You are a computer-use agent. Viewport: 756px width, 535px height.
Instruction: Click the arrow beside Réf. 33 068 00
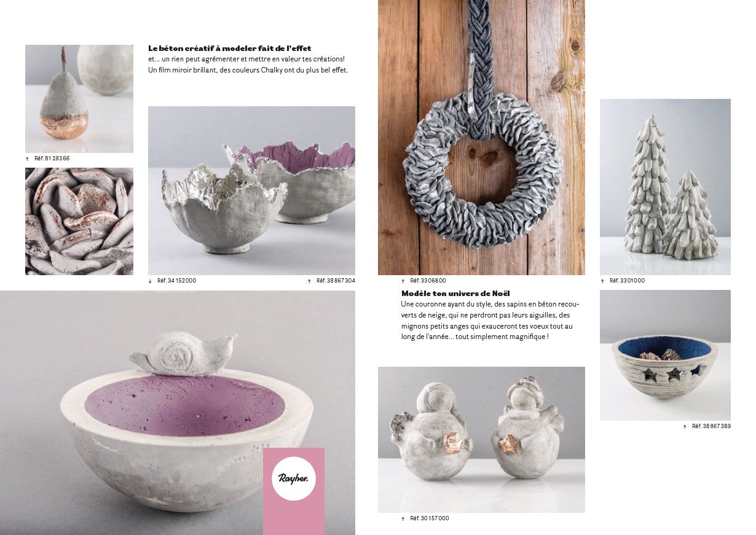403,281
